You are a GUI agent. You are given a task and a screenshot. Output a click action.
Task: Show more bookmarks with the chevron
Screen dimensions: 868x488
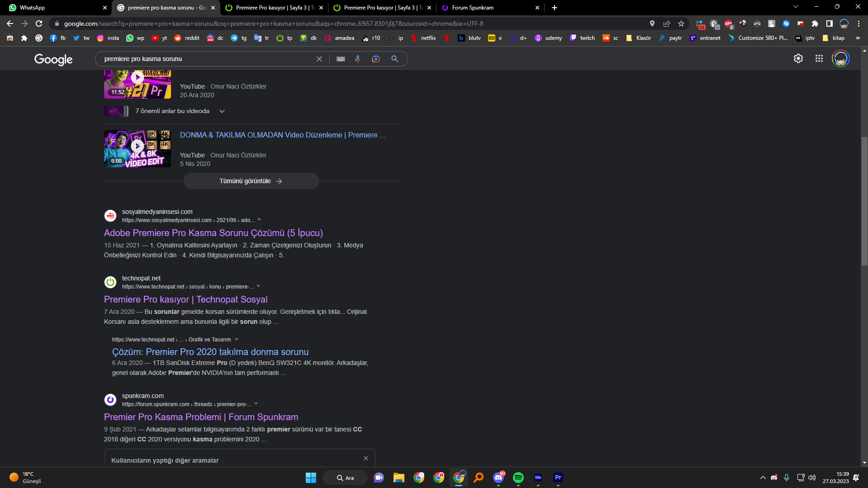pyautogui.click(x=858, y=38)
